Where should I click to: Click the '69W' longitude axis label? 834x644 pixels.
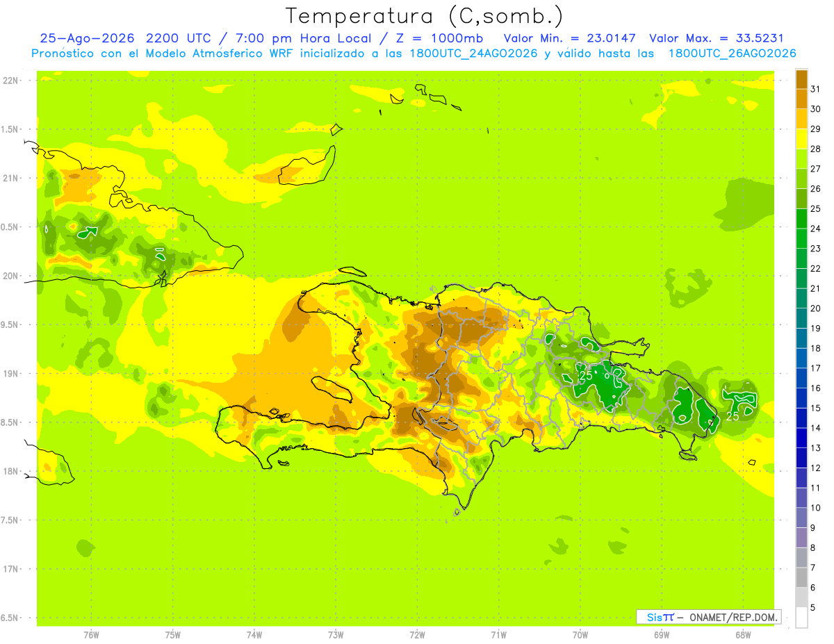tap(662, 635)
